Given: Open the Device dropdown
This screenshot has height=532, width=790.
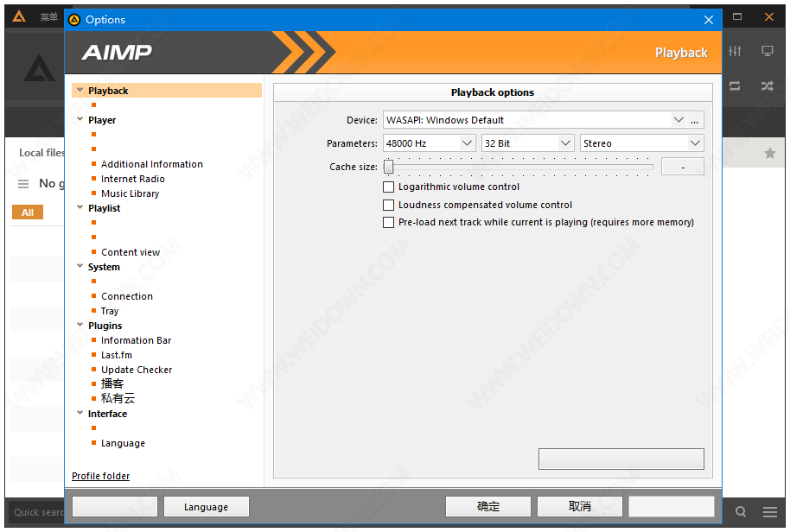Looking at the screenshot, I should (679, 120).
